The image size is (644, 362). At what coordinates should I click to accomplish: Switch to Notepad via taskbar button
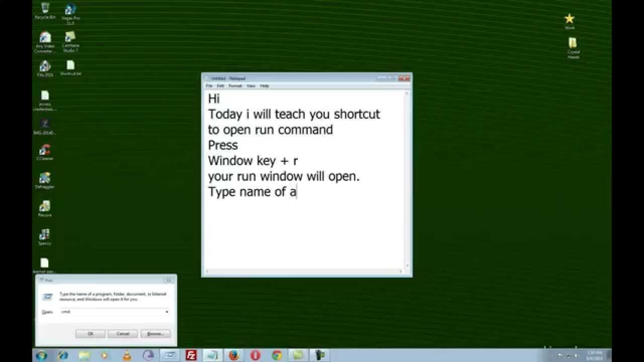212,355
